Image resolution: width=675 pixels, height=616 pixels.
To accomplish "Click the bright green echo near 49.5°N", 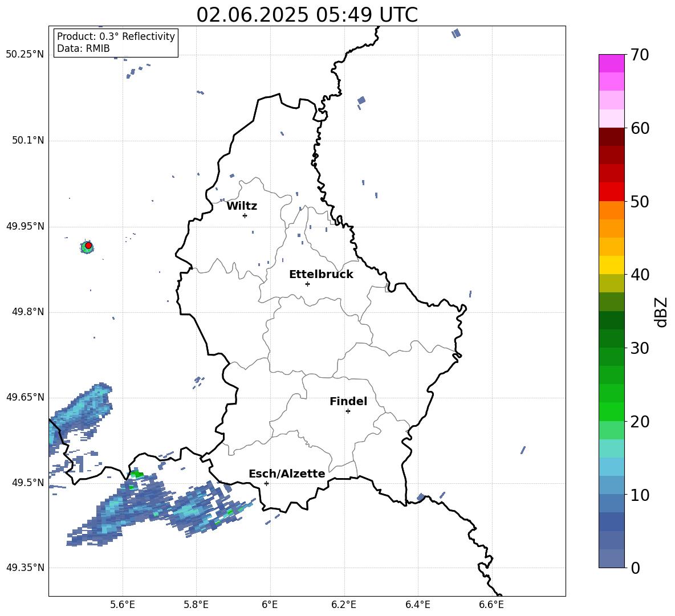I will (137, 474).
